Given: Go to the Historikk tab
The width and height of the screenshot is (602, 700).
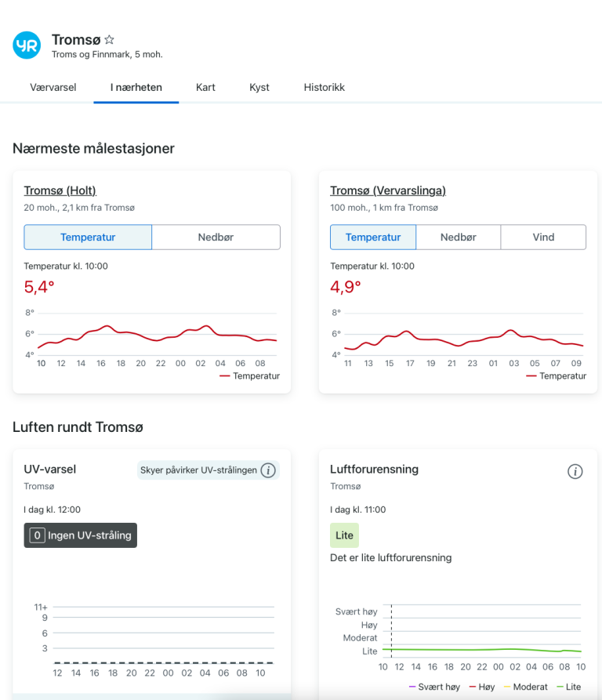Looking at the screenshot, I should pyautogui.click(x=325, y=88).
